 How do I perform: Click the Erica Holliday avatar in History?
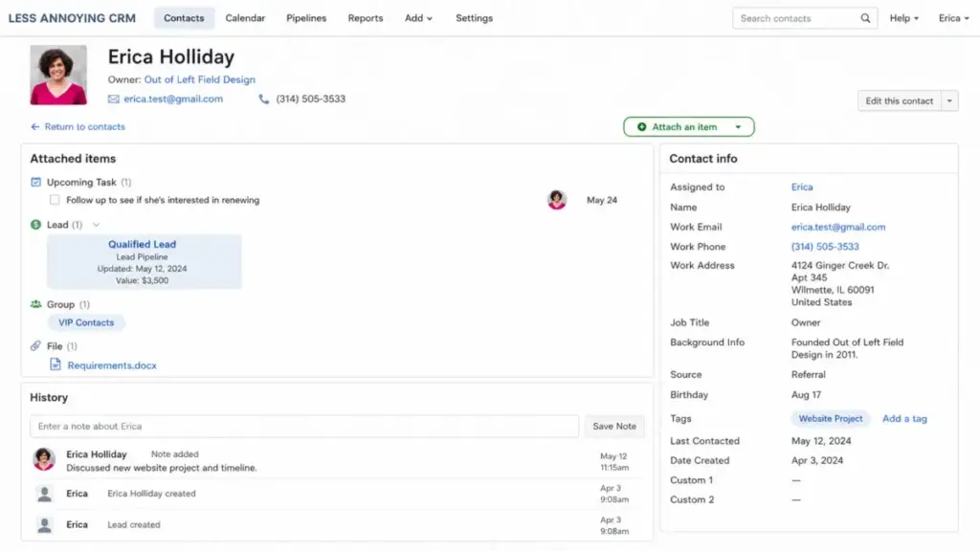(x=44, y=459)
